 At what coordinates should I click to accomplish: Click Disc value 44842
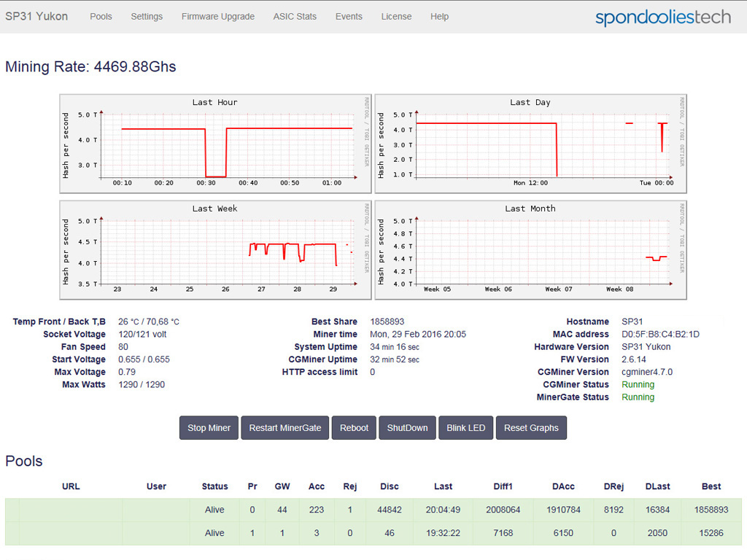pyautogui.click(x=390, y=510)
